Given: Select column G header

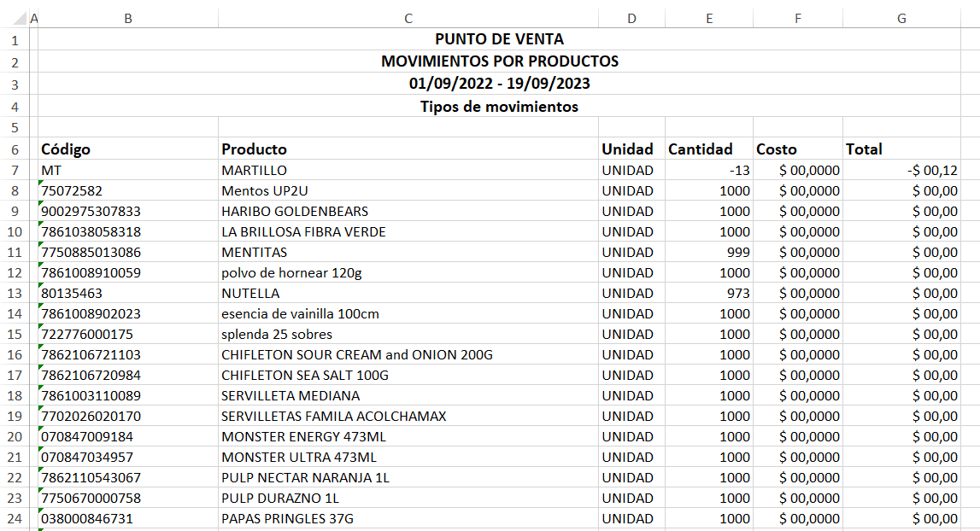Looking at the screenshot, I should click(902, 19).
